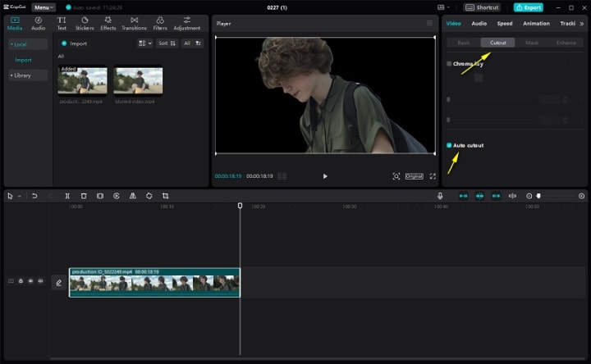Screen dimensions: 591x364
Task: Toggle track visibility eye icon
Action: coord(30,281)
